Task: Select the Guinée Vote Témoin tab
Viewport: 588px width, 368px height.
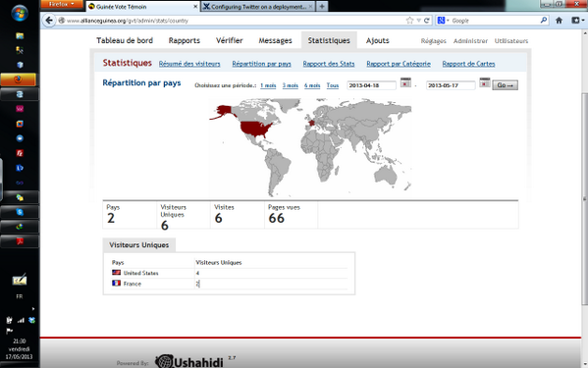Action: 142,7
